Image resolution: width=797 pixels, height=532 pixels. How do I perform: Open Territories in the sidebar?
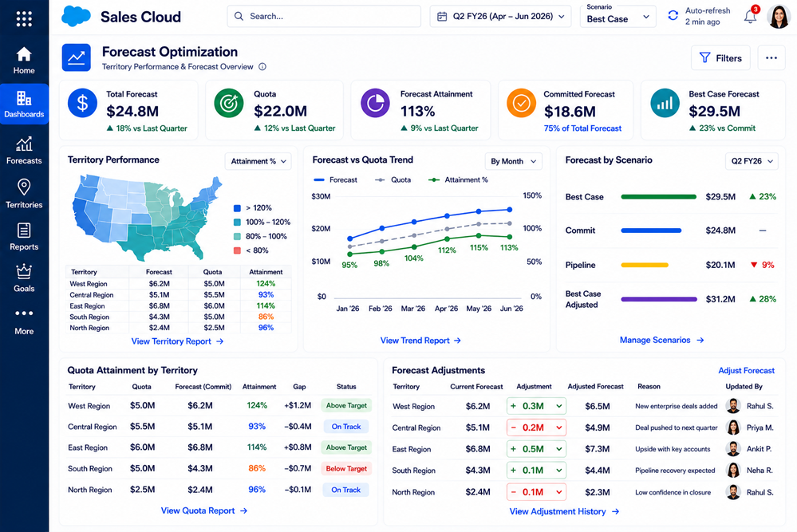point(24,194)
